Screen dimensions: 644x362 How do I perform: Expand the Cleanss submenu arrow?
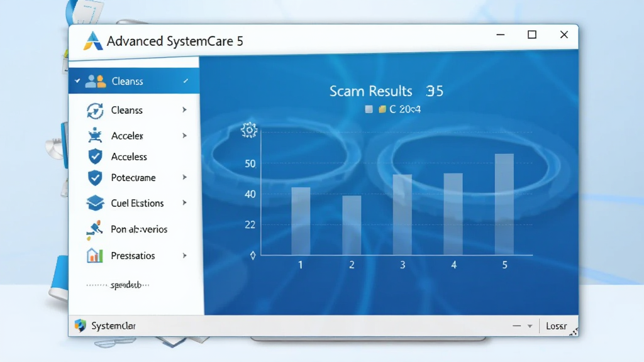[x=184, y=109]
